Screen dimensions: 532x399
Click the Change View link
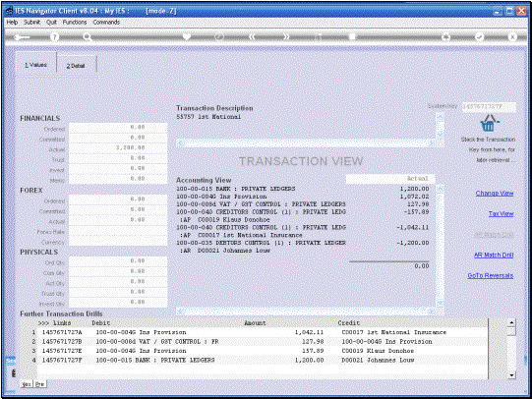point(495,194)
